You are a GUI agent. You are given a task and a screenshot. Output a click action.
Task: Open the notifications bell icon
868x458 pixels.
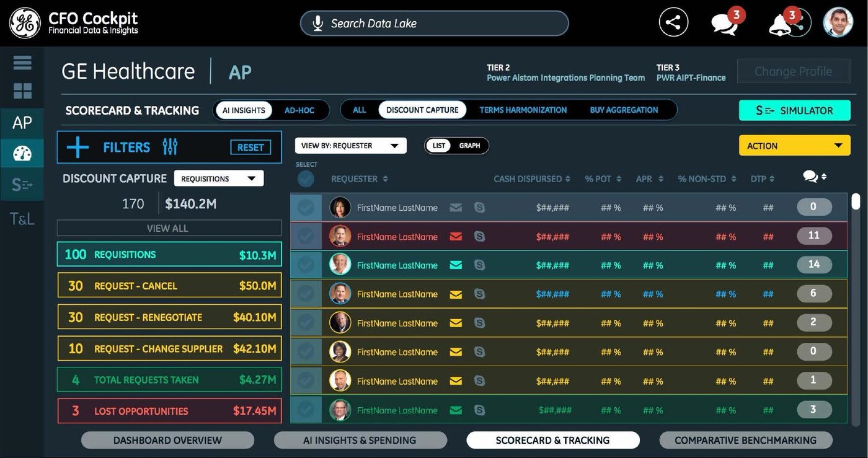(780, 24)
